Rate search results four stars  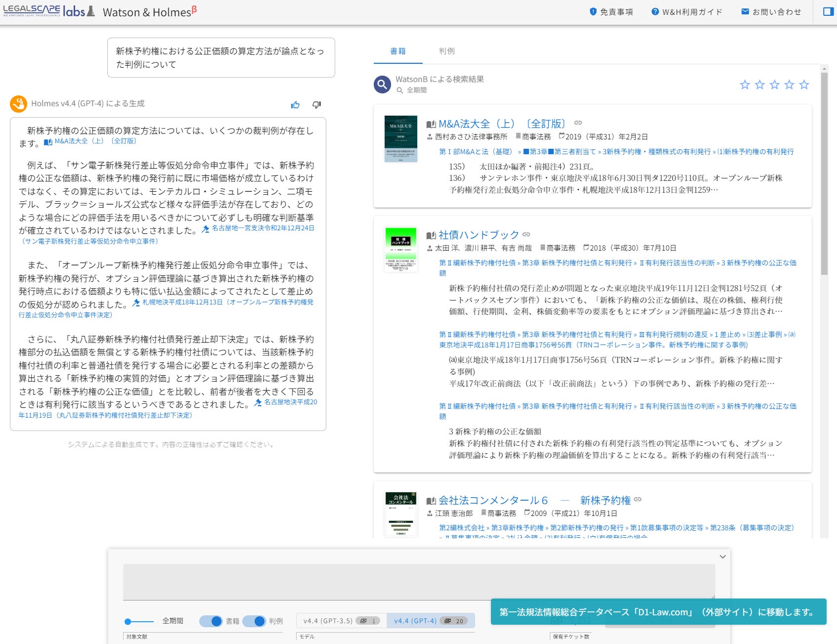pyautogui.click(x=790, y=85)
